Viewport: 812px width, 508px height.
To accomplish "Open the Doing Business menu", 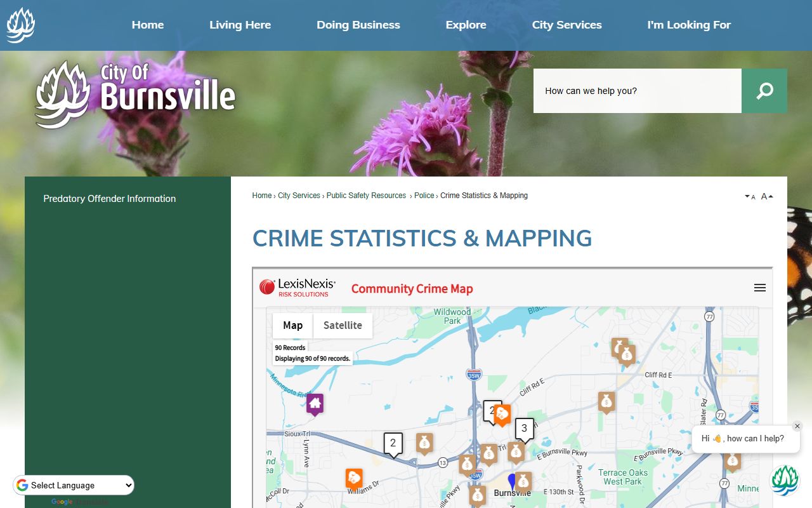I will (x=358, y=25).
